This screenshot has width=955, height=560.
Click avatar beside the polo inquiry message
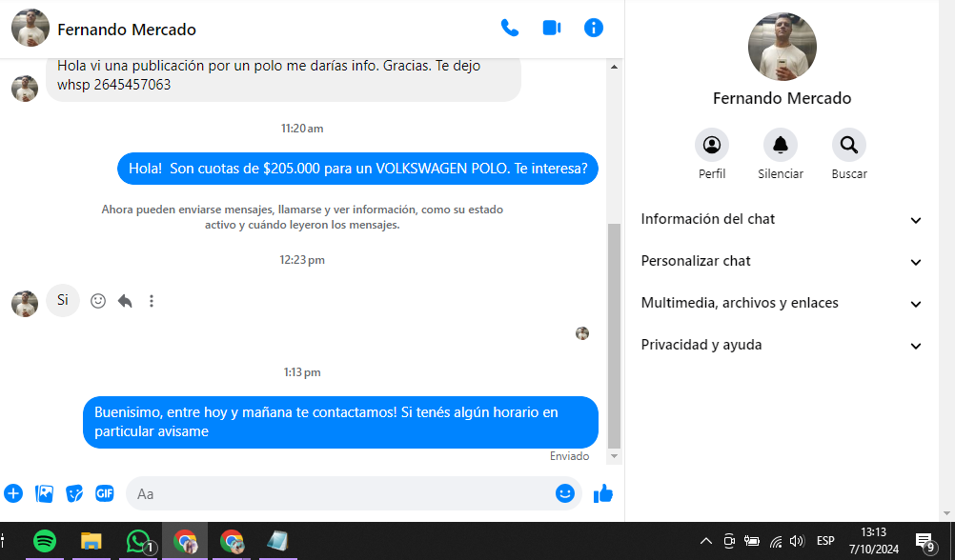25,89
